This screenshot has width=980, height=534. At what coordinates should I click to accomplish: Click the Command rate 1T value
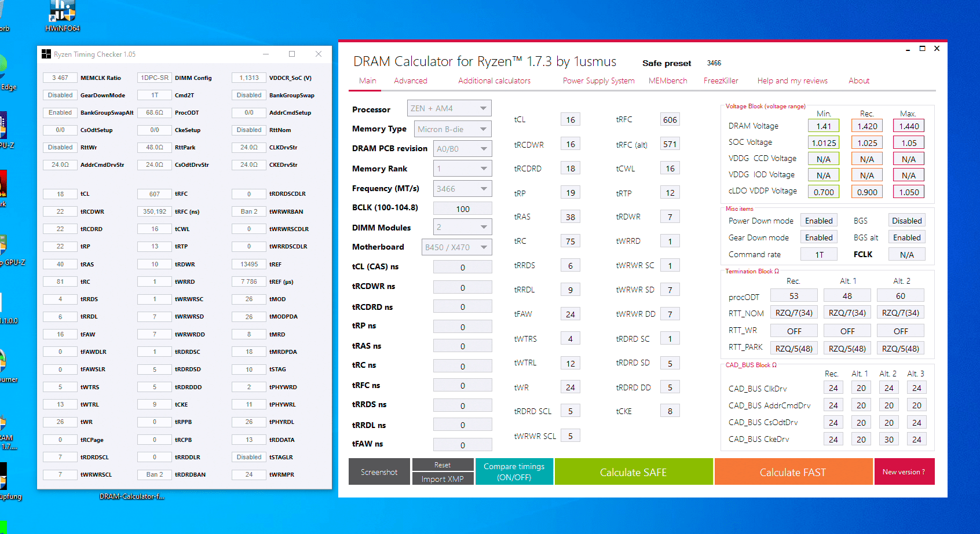pyautogui.click(x=819, y=254)
